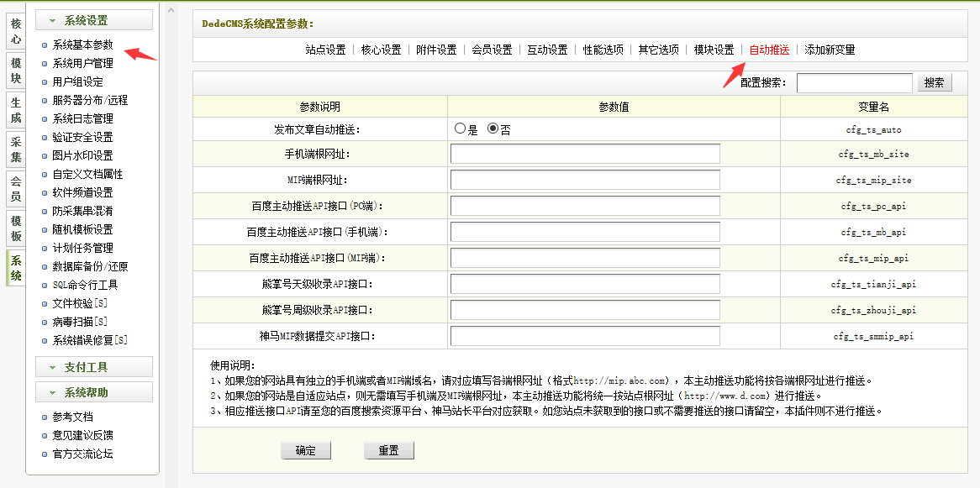Open the 其它选项 config tab
Image resolution: width=980 pixels, height=488 pixels.
pyautogui.click(x=659, y=50)
